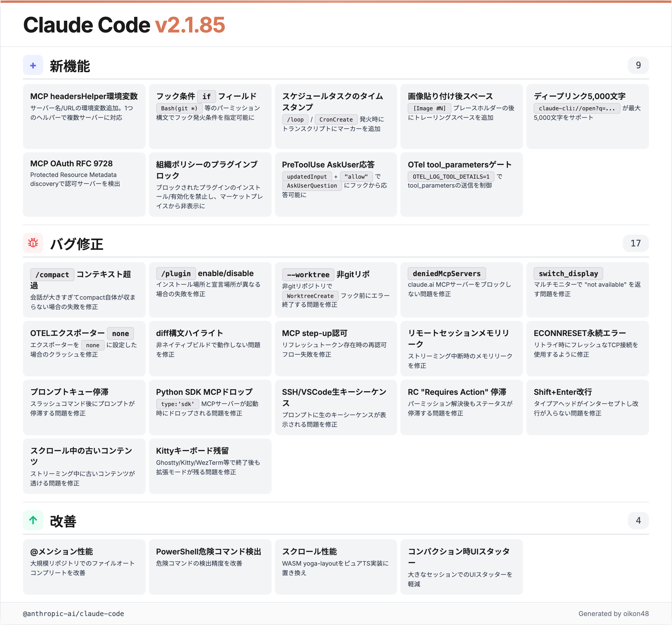Open the "リモートセッションメモリリーク" card title
This screenshot has height=625, width=672.
pos(458,339)
